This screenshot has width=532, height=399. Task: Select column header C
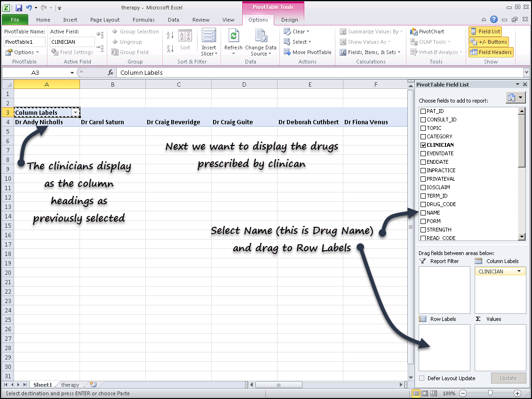tap(178, 85)
